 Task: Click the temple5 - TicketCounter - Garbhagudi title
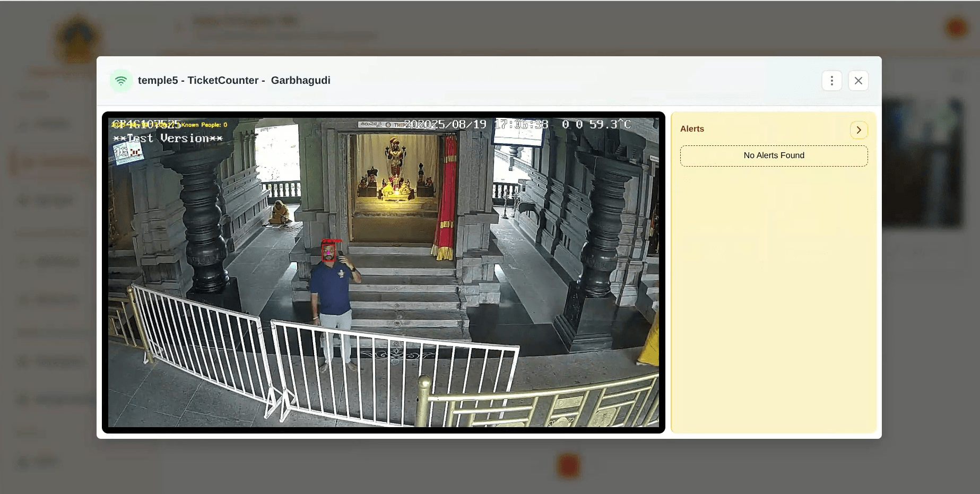pyautogui.click(x=234, y=81)
